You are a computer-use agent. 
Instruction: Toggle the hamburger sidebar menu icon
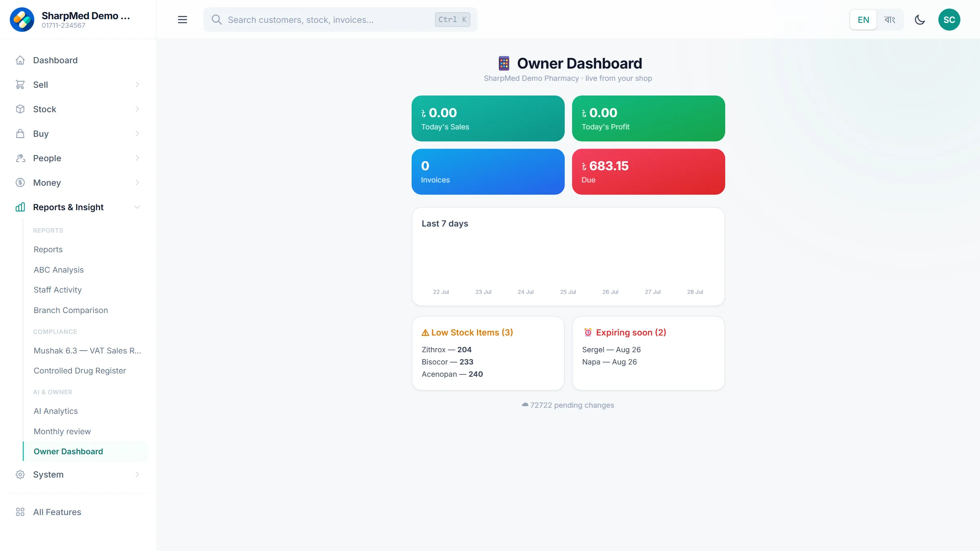point(183,20)
